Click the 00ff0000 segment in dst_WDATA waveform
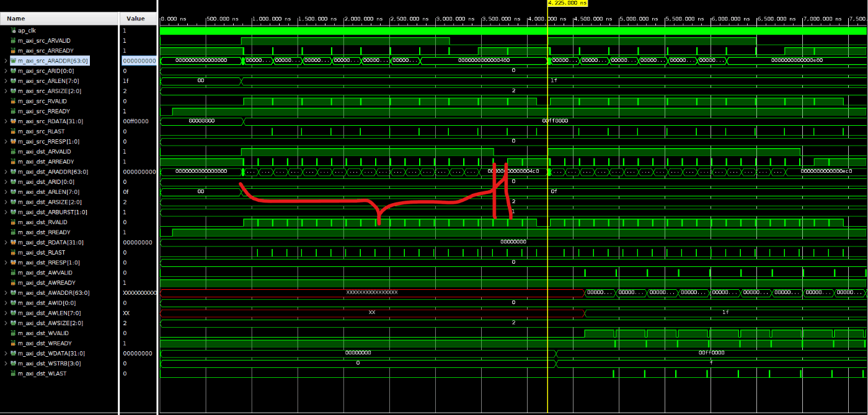This screenshot has height=415, width=868. tap(711, 353)
